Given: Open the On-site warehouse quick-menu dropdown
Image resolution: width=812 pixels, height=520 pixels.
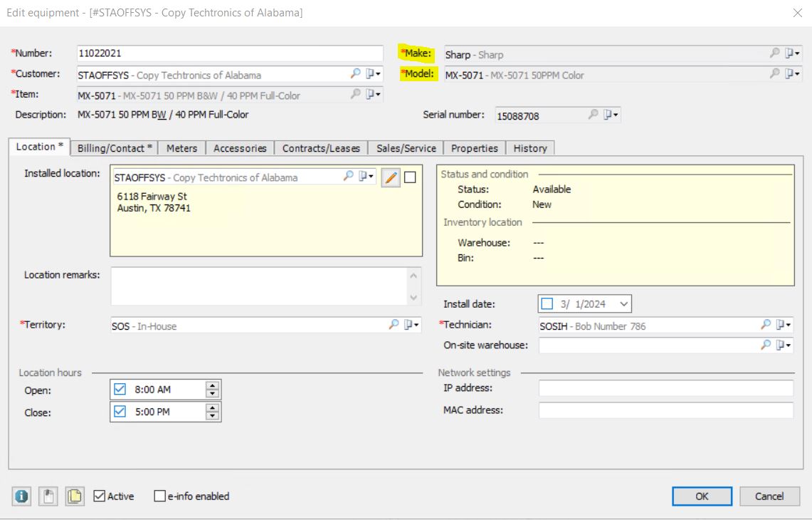Looking at the screenshot, I should (x=784, y=345).
